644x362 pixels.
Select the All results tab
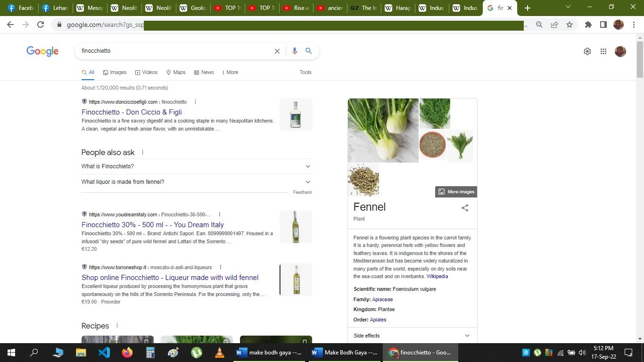tap(88, 73)
